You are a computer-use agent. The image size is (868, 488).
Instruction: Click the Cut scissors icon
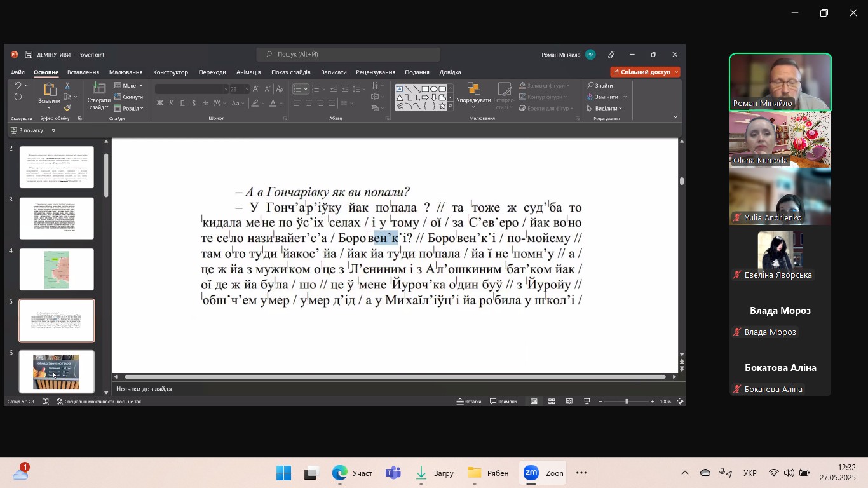click(67, 86)
